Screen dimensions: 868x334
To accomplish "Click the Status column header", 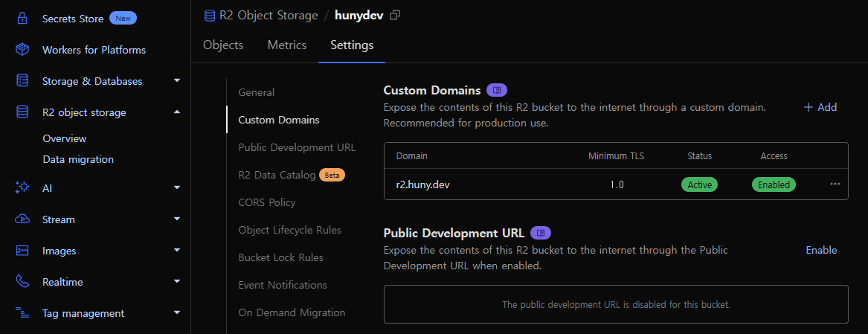I will [700, 156].
